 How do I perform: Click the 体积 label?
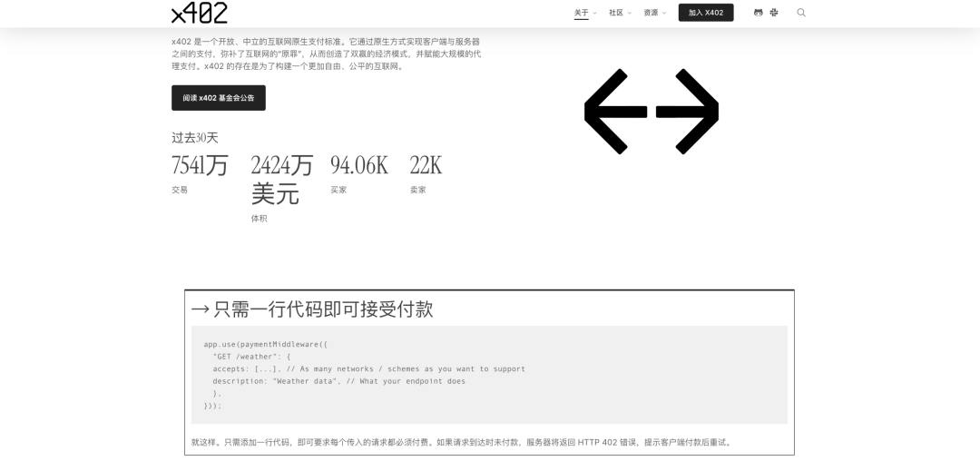[259, 219]
